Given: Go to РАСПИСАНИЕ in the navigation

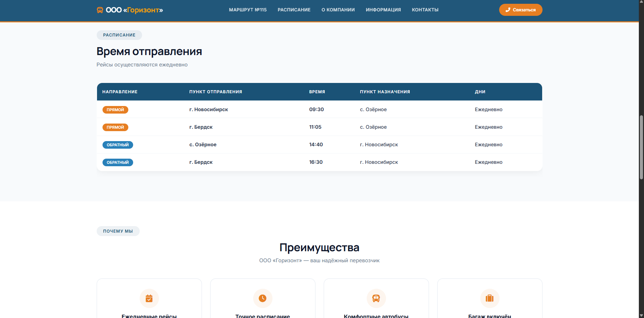Looking at the screenshot, I should pyautogui.click(x=294, y=10).
